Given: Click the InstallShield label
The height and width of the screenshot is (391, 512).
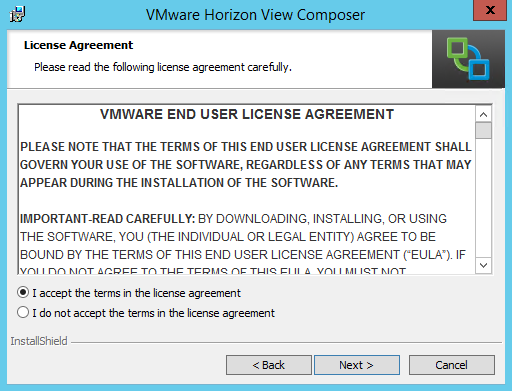Looking at the screenshot, I should point(39,341).
